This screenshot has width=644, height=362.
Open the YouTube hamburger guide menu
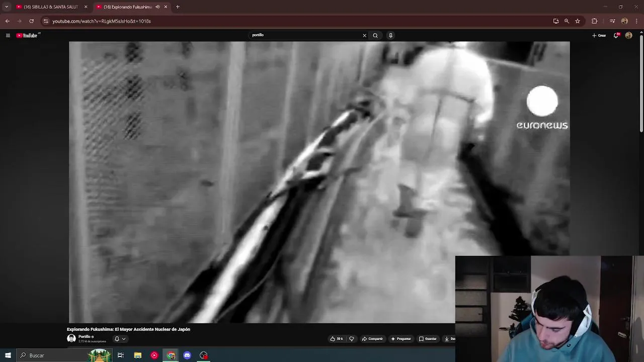point(8,35)
